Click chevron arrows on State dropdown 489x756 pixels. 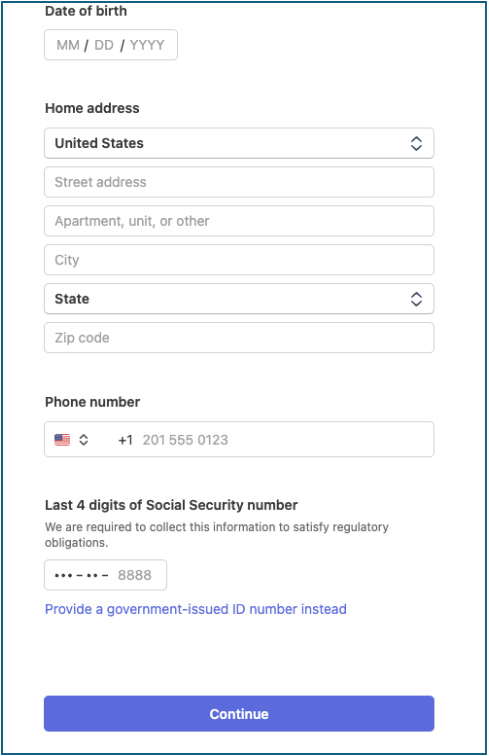tap(416, 299)
